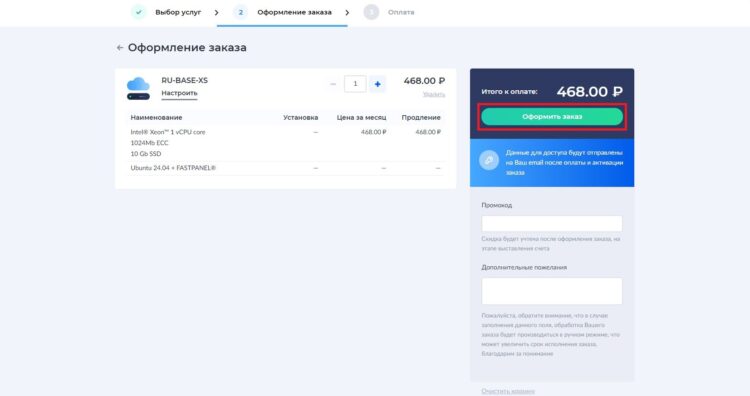Go to the Выбор услуг step
The image size is (750, 396).
[178, 12]
